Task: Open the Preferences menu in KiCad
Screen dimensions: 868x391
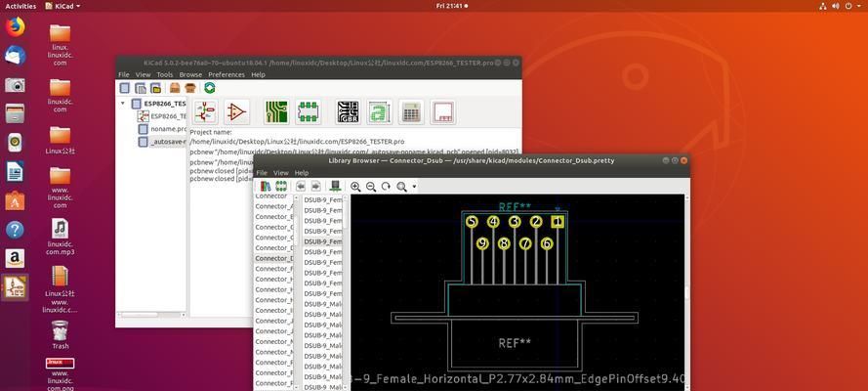Action: [227, 74]
